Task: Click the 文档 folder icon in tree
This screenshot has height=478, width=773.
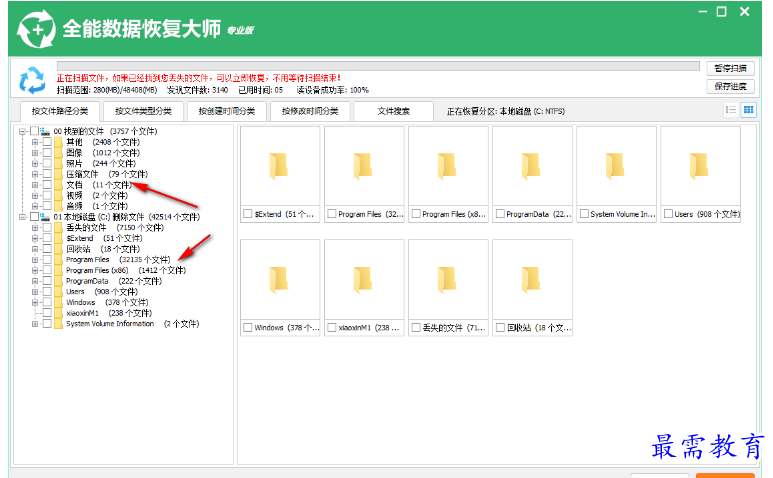Action: tap(59, 185)
